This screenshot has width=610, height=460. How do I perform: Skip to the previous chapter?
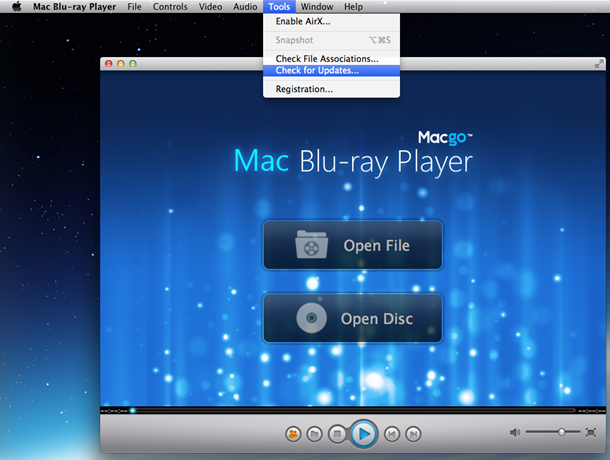pyautogui.click(x=393, y=434)
